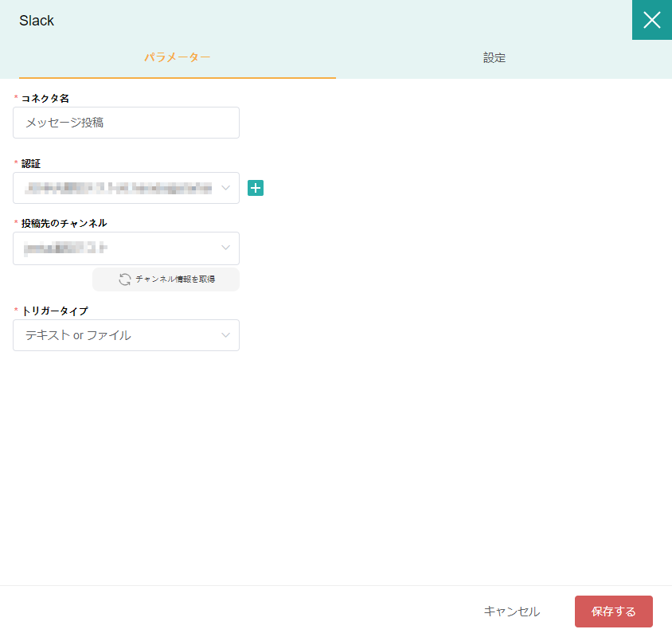Close the Slack dialog with the X button
This screenshot has height=637, width=672.
point(652,20)
